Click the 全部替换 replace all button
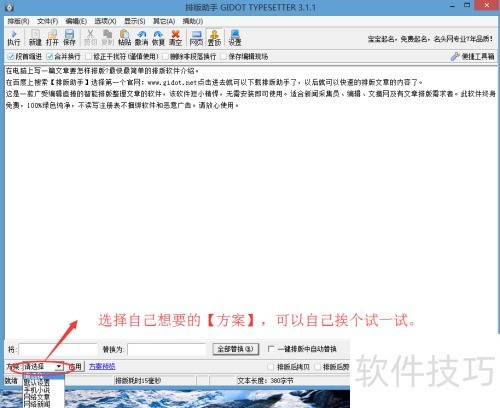 236,349
